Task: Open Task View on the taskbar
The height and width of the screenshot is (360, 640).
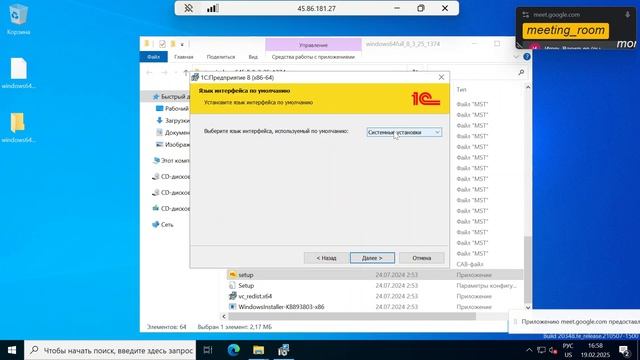Action: coord(208,350)
